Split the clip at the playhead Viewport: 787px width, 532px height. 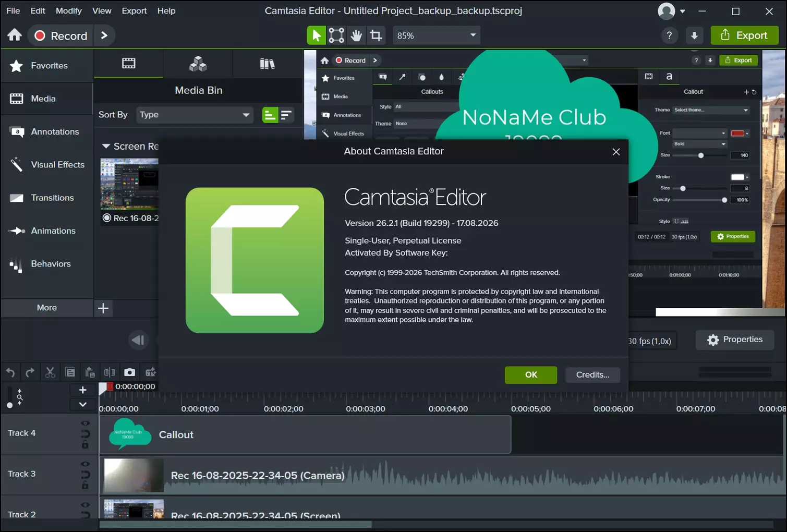pyautogui.click(x=110, y=372)
